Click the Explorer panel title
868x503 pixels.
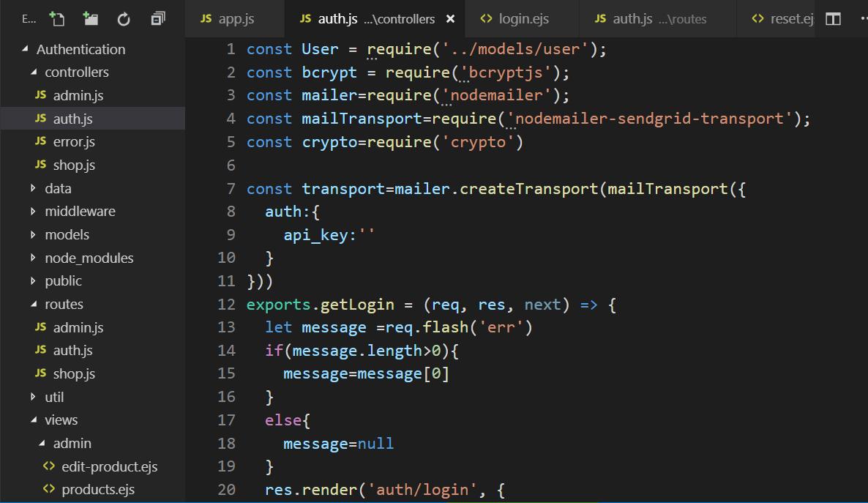[29, 19]
